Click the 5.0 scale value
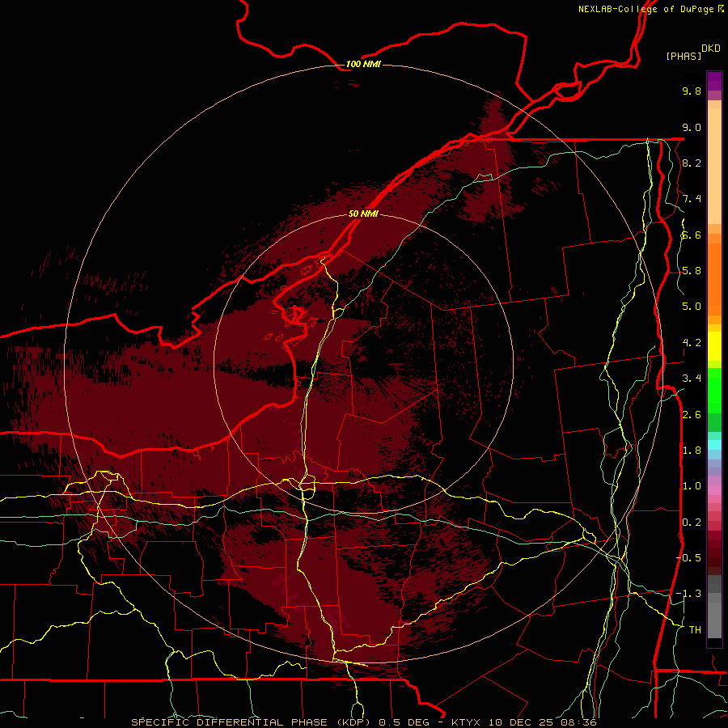The width and height of the screenshot is (728, 728). point(692,307)
